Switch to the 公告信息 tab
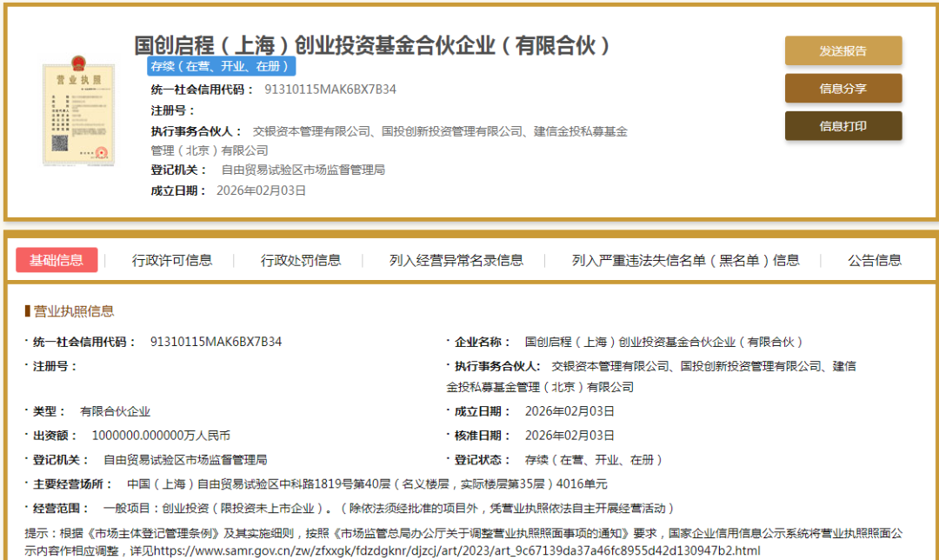Viewport: 939px width, 560px height. (x=875, y=260)
